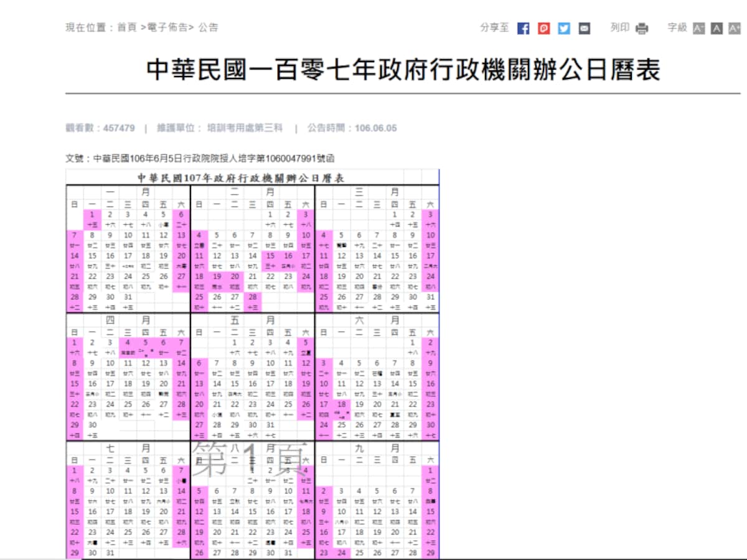Set medium font size with A icon
747x560 pixels.
click(716, 29)
